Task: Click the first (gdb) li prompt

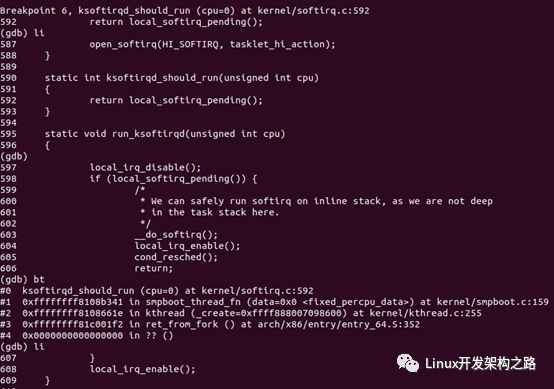Action: (22, 33)
